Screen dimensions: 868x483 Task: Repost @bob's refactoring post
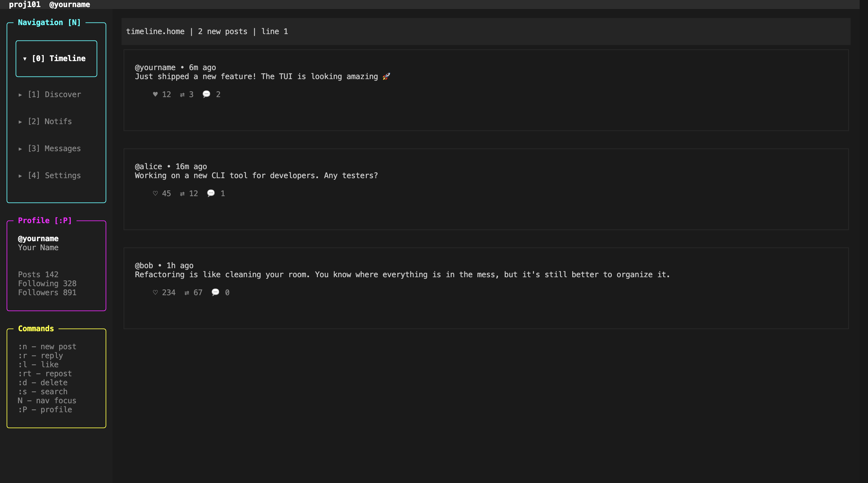point(187,293)
